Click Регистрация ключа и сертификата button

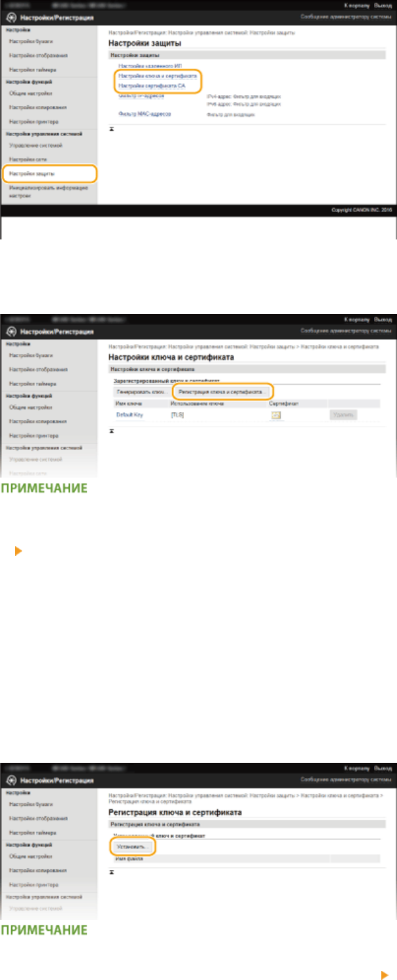coord(220,391)
